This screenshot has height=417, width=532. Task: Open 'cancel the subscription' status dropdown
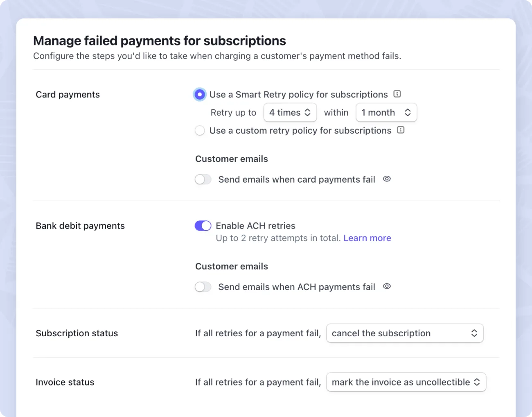point(405,333)
